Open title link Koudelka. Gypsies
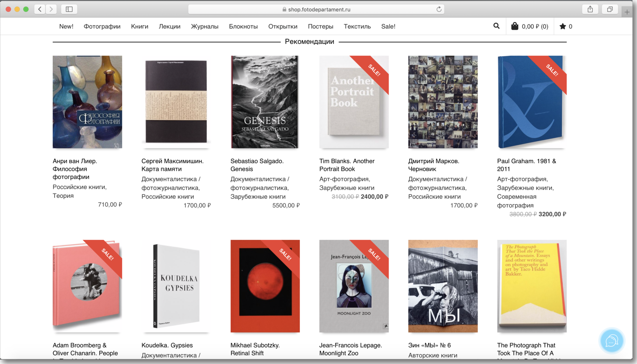The height and width of the screenshot is (364, 637). (x=167, y=345)
